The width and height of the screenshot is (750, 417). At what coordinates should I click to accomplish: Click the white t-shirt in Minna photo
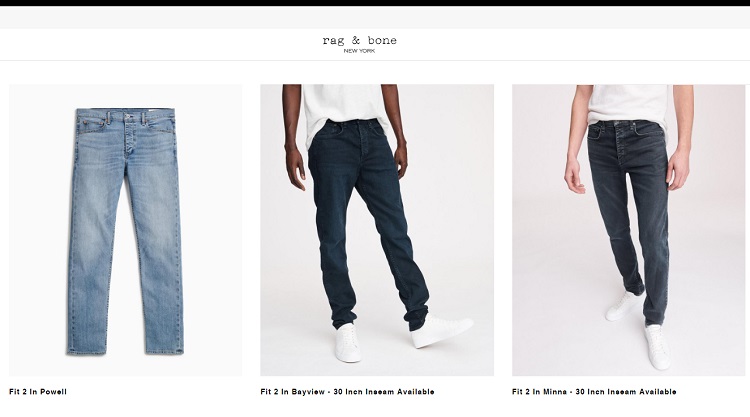pyautogui.click(x=629, y=105)
